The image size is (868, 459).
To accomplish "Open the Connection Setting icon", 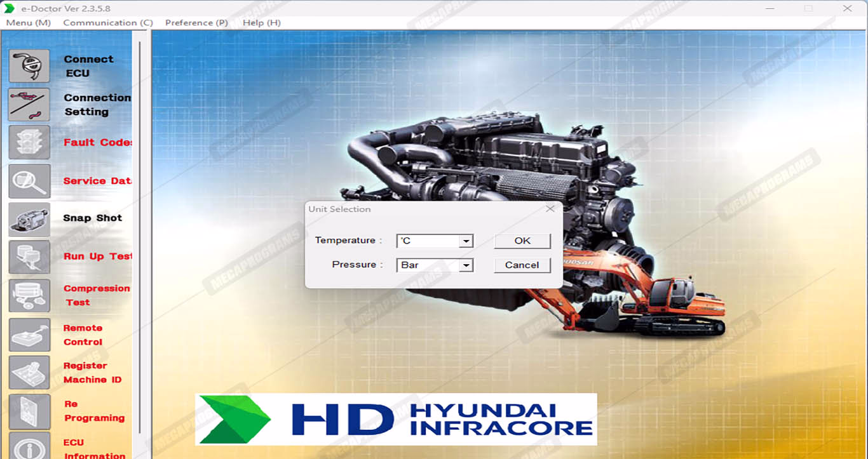I will (x=29, y=104).
